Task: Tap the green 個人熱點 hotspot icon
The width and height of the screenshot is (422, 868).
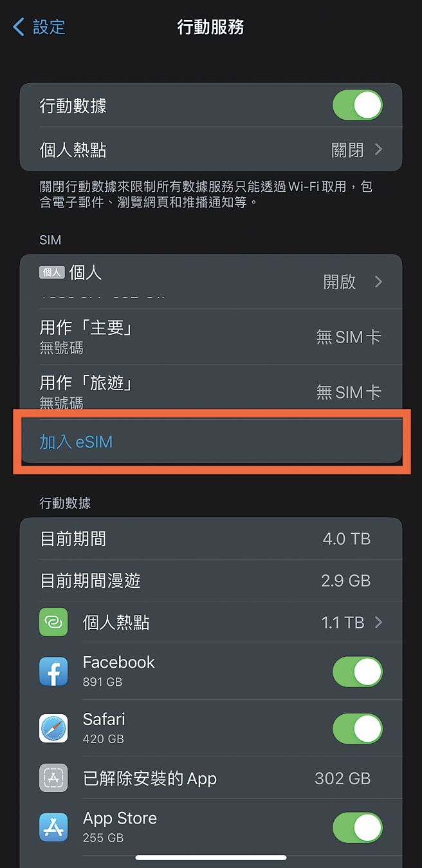Action: tap(53, 622)
